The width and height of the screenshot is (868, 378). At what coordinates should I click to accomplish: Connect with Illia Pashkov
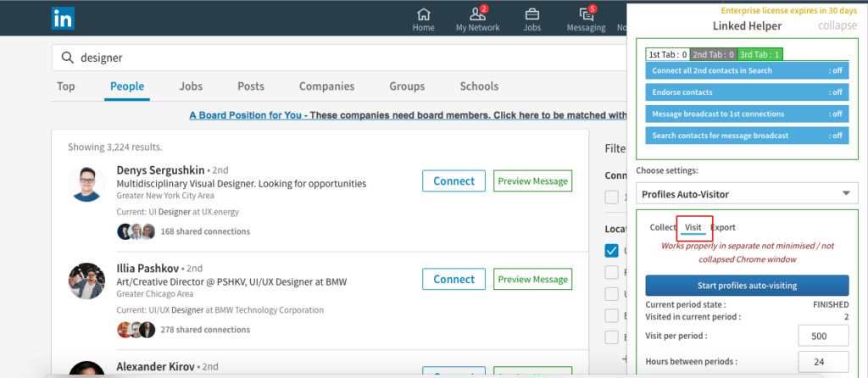pyautogui.click(x=454, y=279)
